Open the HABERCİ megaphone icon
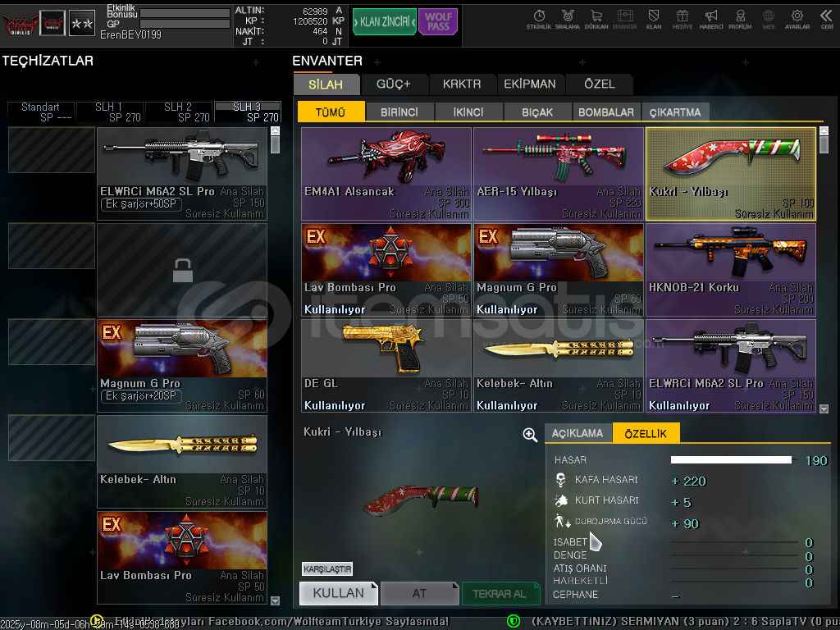Viewport: 840px width, 630px height. [711, 20]
